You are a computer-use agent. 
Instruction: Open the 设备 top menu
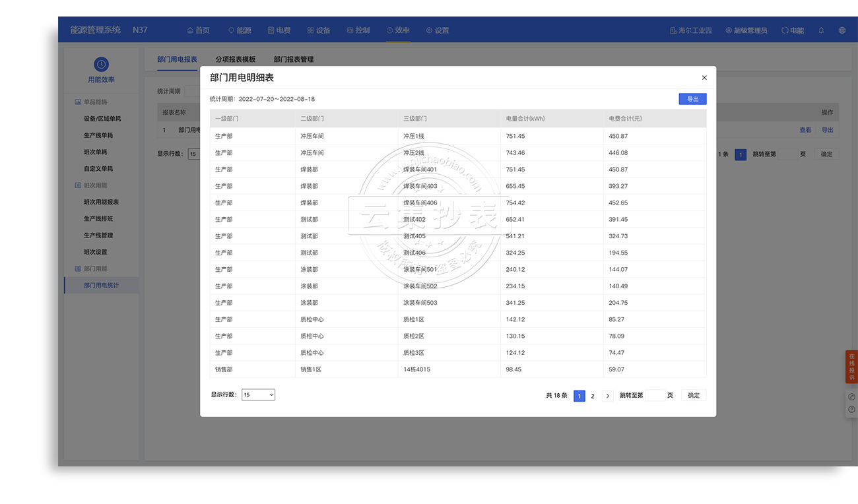318,30
